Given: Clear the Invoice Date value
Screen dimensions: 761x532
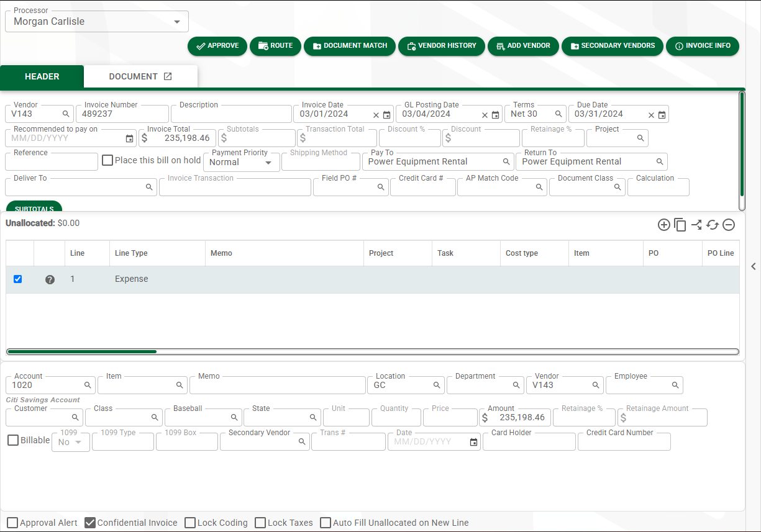Looking at the screenshot, I should pos(376,115).
